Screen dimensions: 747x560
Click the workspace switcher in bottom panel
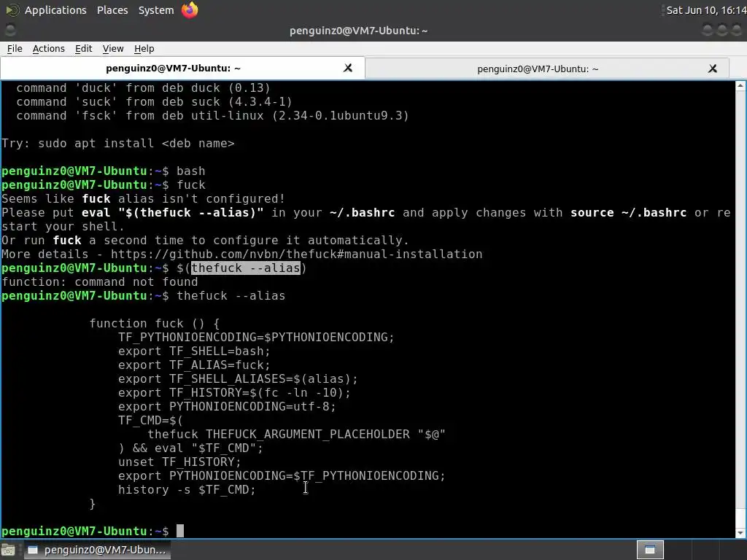650,550
